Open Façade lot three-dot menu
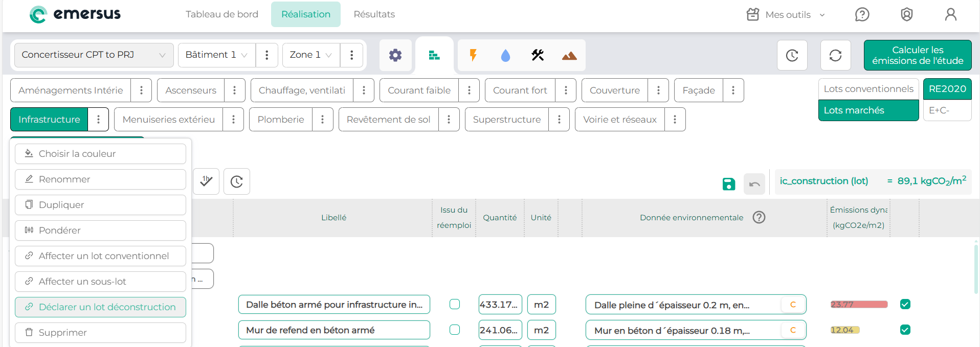The width and height of the screenshot is (980, 347). click(x=733, y=90)
